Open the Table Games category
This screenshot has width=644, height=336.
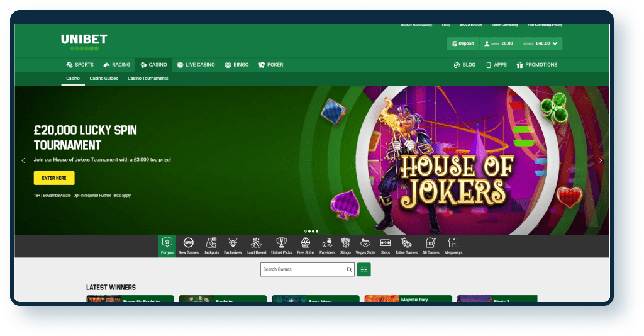tap(406, 246)
